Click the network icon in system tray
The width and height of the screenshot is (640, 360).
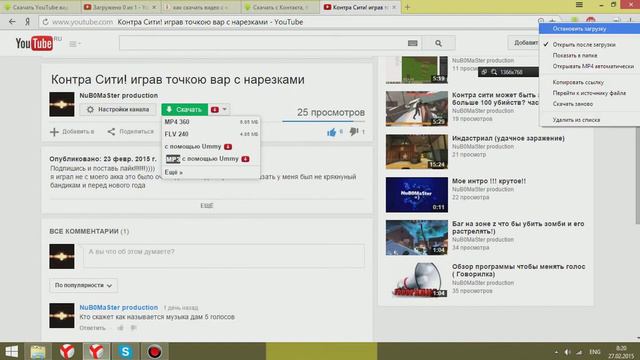pos(579,352)
